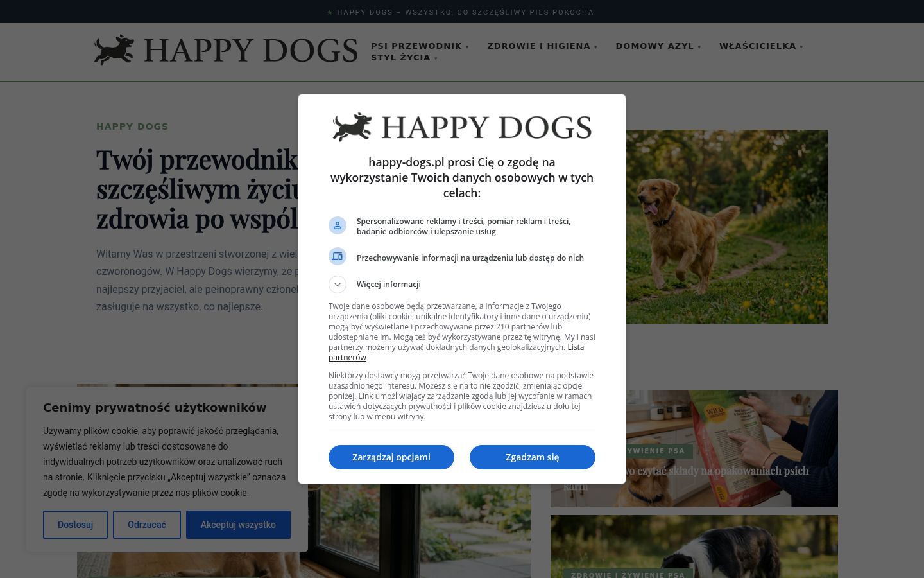The height and width of the screenshot is (578, 924).
Task: Open the black and white dog article thumbnail
Action: click(x=694, y=547)
